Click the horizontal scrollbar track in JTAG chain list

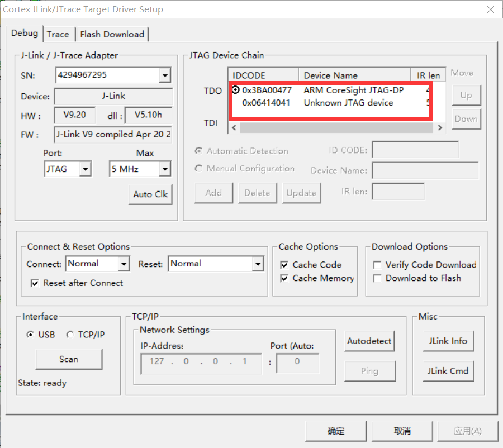point(337,128)
